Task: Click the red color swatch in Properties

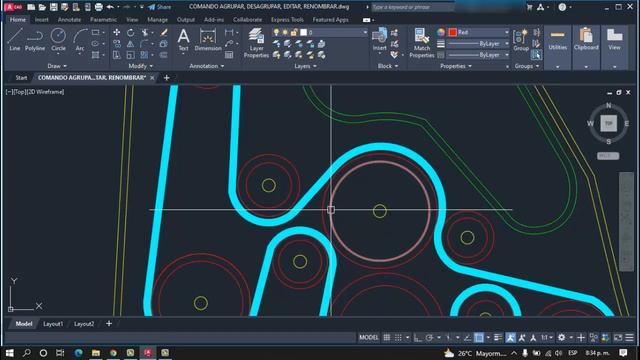Action: [x=452, y=32]
